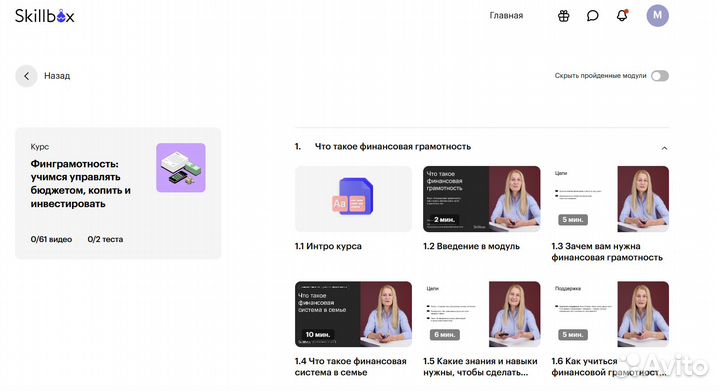Open the notifications bell icon

[622, 16]
